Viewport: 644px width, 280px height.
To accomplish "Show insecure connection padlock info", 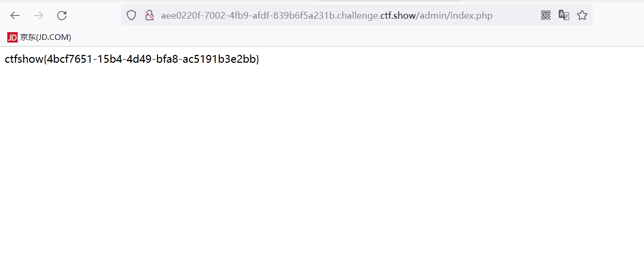I will point(150,16).
